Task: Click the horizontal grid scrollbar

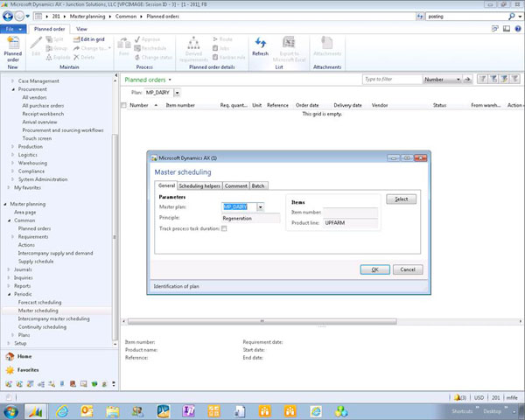Action: pos(262,321)
